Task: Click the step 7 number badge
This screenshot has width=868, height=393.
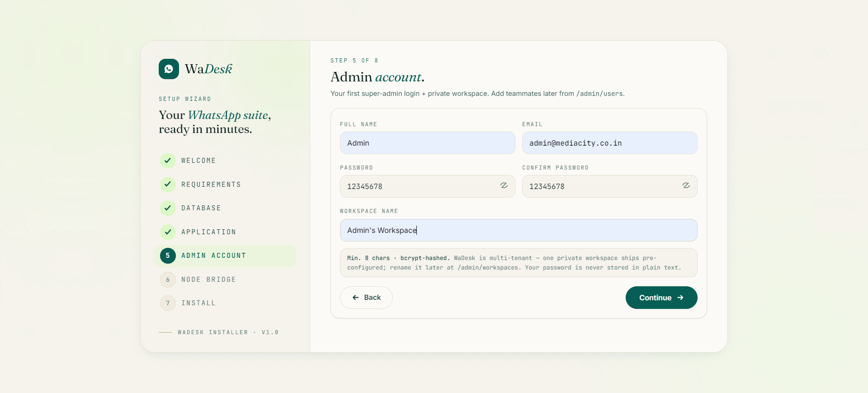Action: click(168, 303)
